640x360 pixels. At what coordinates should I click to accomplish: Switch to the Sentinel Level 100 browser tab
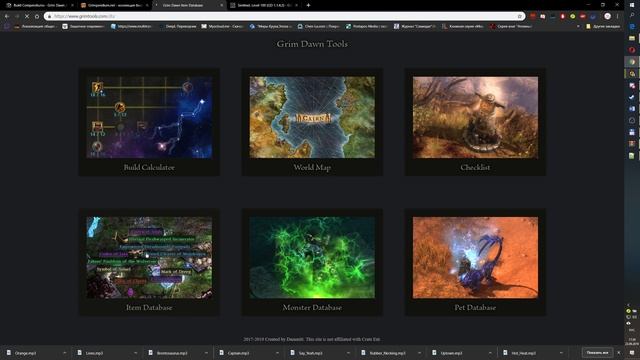click(x=263, y=5)
